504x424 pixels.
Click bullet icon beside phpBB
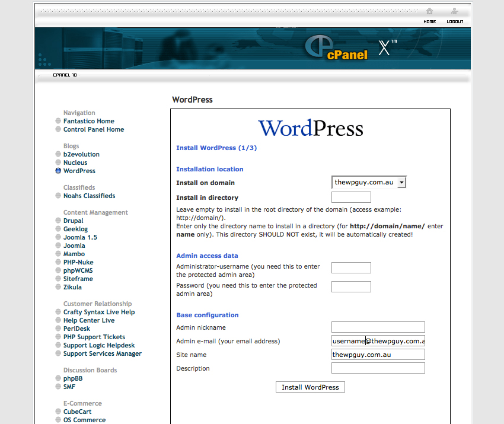(58, 378)
